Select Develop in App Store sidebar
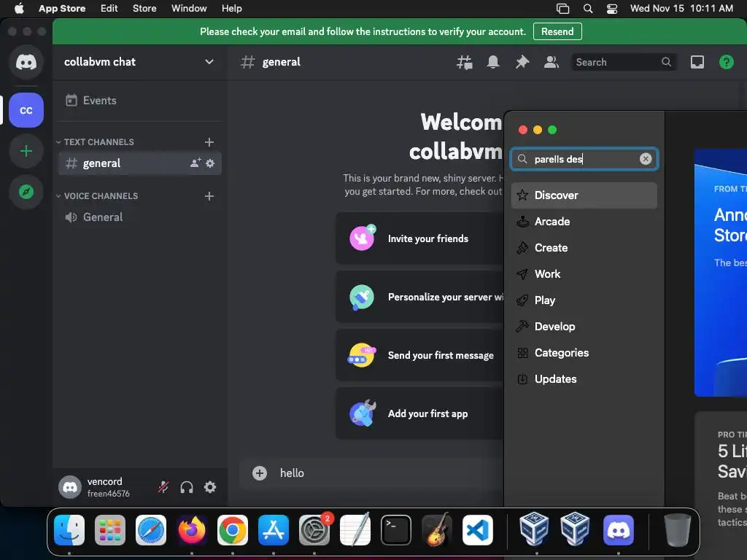The width and height of the screenshot is (747, 560). tap(584, 326)
